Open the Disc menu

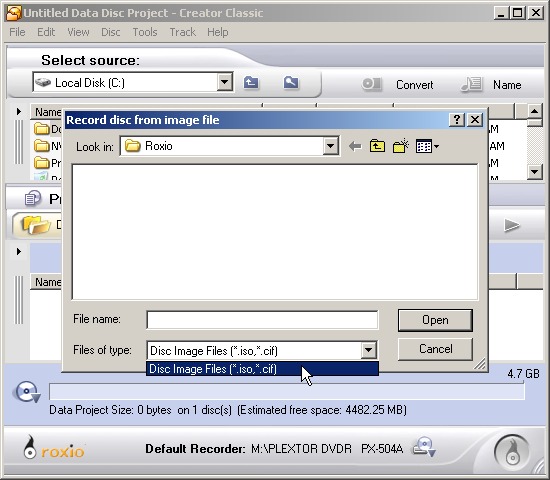coord(110,32)
